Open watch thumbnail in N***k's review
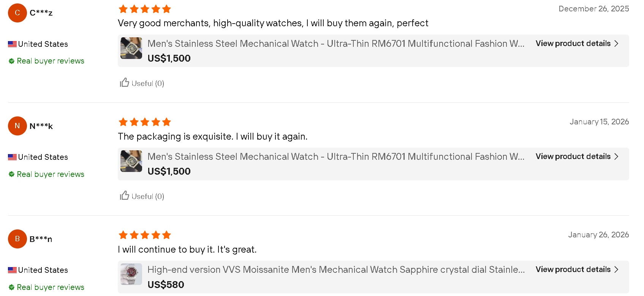The height and width of the screenshot is (296, 644). (131, 161)
